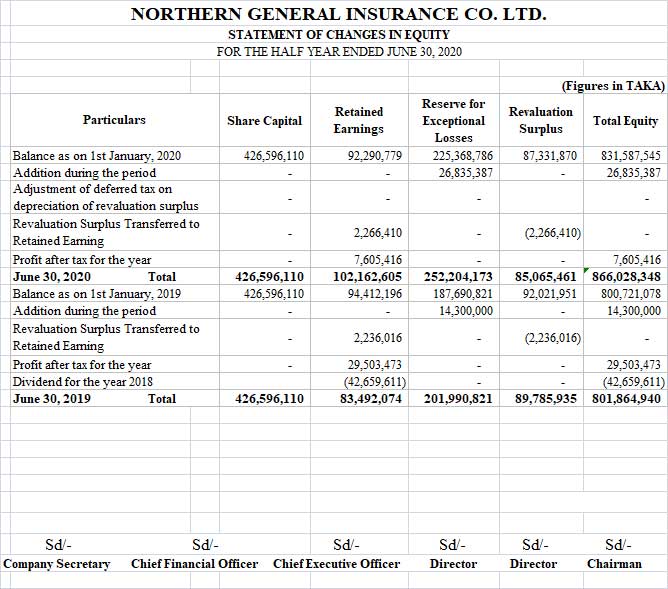Screen dimensions: 668x589
Task: Select bold total 201,990,821
Action: 458,399
